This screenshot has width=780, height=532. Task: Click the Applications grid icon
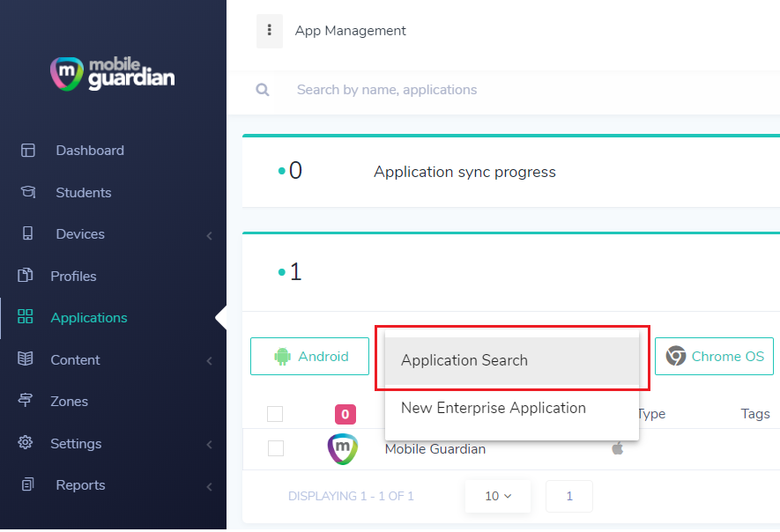(26, 317)
